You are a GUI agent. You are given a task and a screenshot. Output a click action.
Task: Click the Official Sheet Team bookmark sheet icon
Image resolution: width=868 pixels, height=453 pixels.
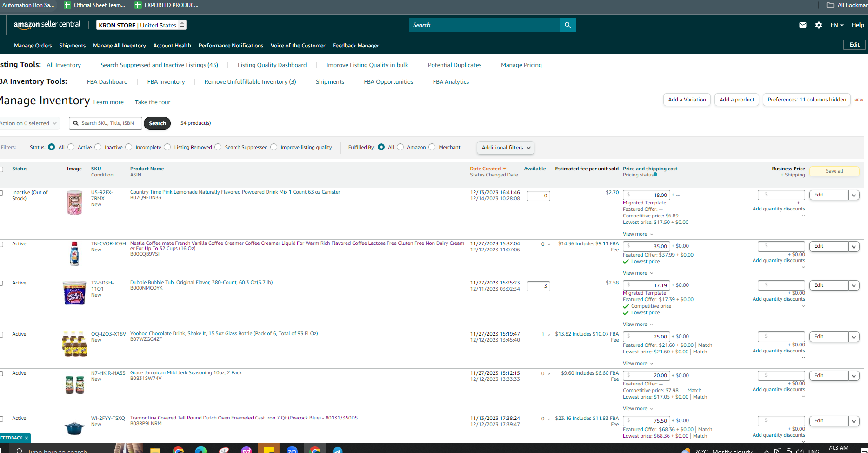pyautogui.click(x=67, y=5)
